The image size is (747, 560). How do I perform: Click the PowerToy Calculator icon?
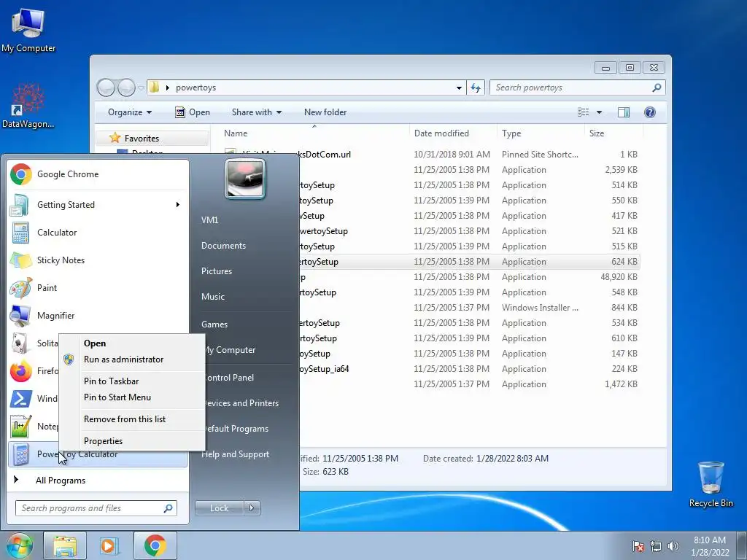click(x=20, y=454)
